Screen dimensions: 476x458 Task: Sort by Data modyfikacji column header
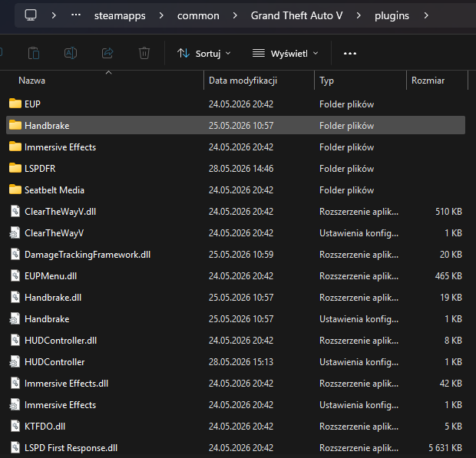tap(243, 81)
